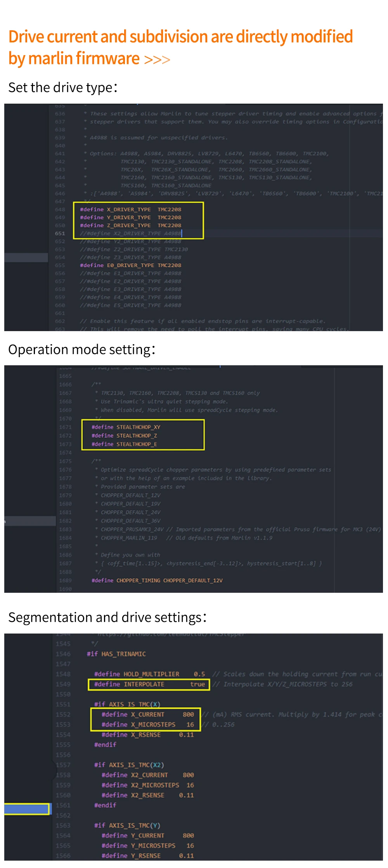Click the '#define E0_DRIVER_TYPE TMC2208' line

tap(130, 265)
